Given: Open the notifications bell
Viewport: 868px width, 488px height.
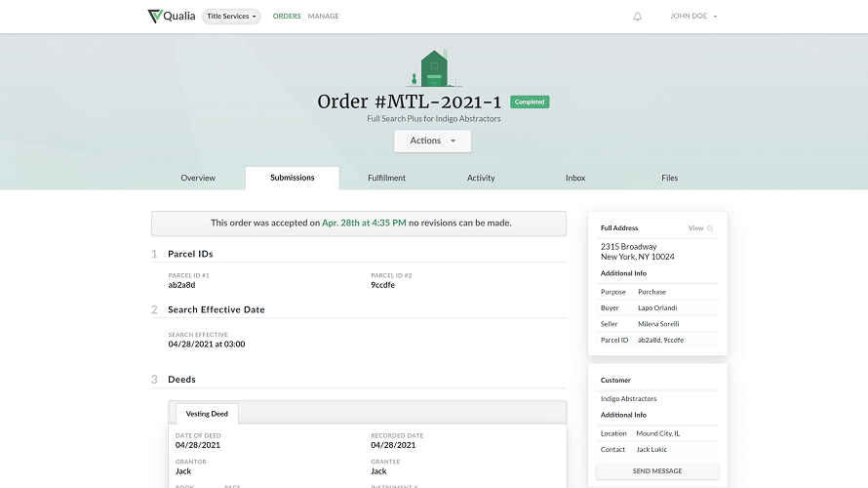Looking at the screenshot, I should click(638, 17).
